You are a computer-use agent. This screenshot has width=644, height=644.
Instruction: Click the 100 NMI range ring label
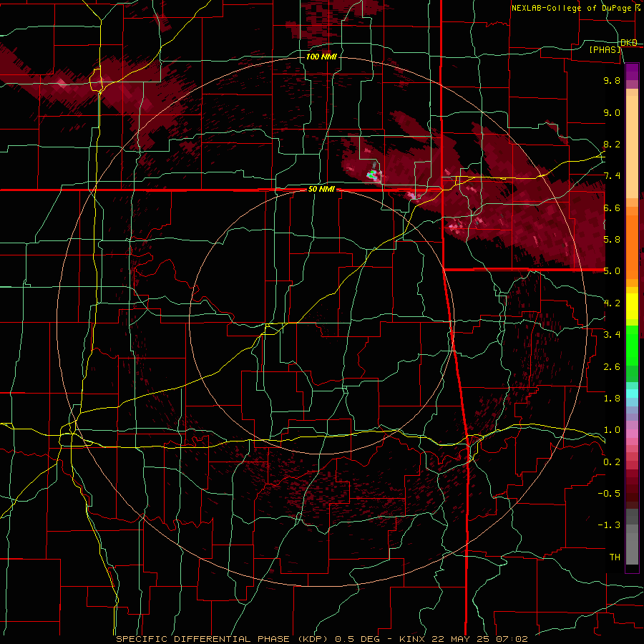click(x=321, y=57)
